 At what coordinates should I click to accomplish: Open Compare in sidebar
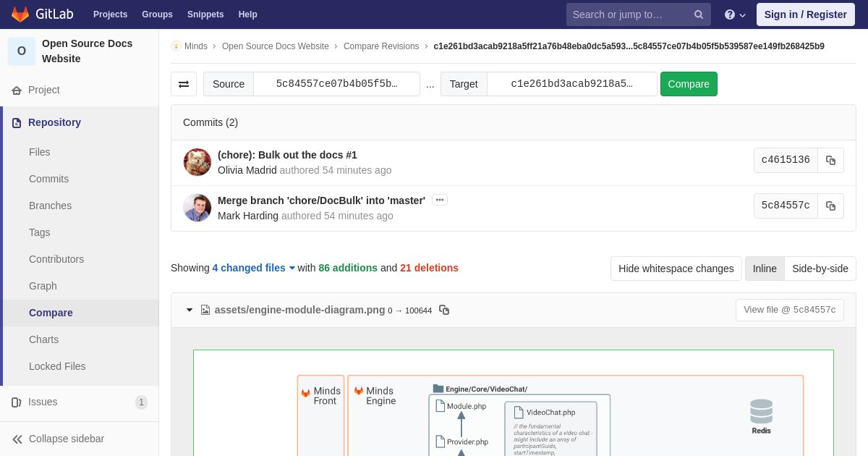(51, 313)
